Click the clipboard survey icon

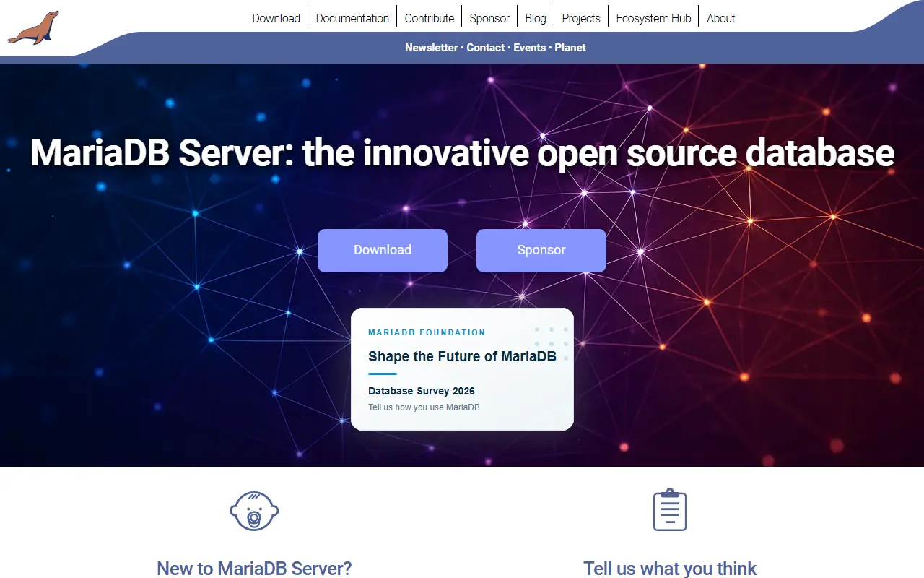(x=670, y=510)
